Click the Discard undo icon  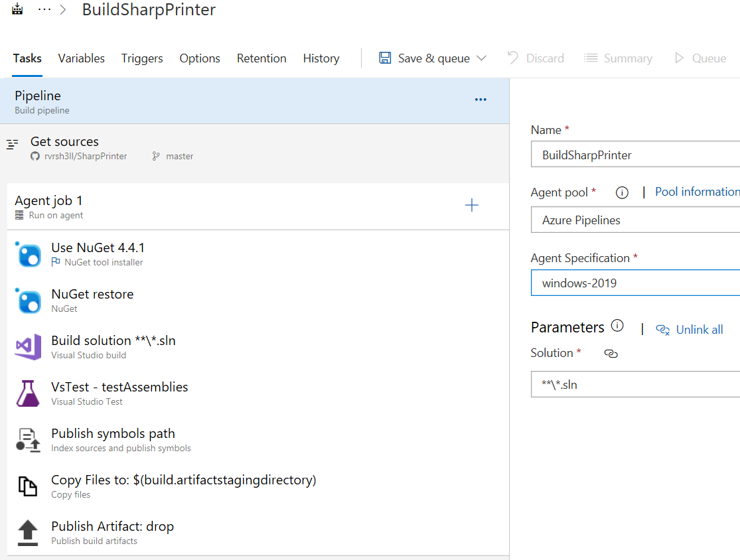tap(513, 58)
